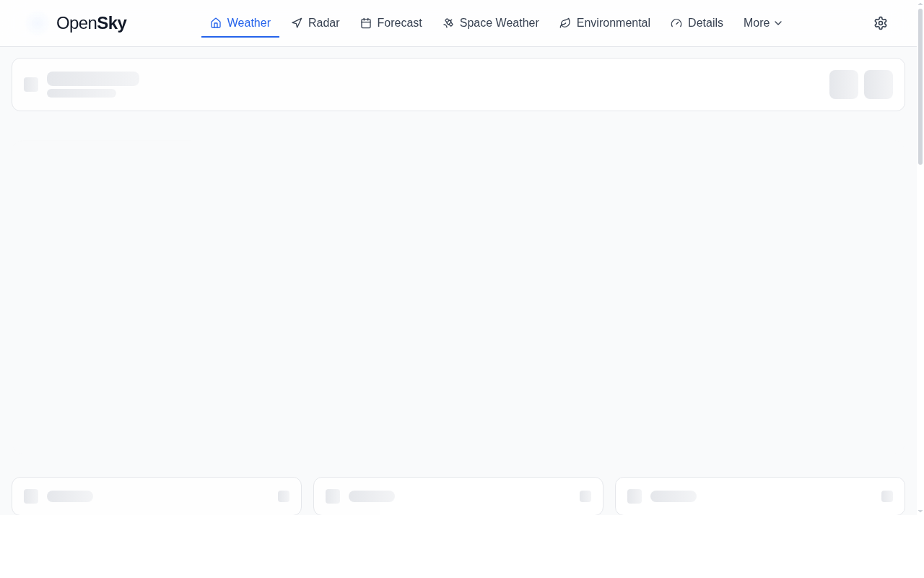Viewport: 924px width, 578px height.
Task: Open the More menu via its chevron arrow
Action: pos(778,23)
